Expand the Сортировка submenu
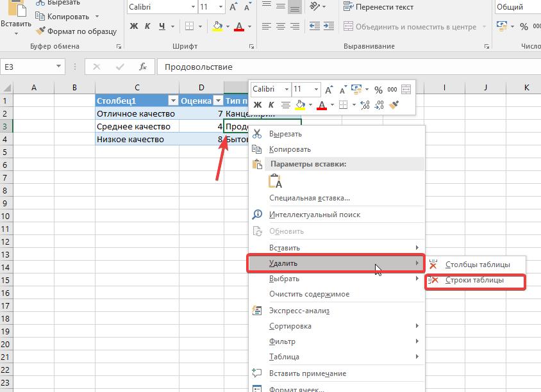Image resolution: width=541 pixels, height=392 pixels. tap(337, 326)
